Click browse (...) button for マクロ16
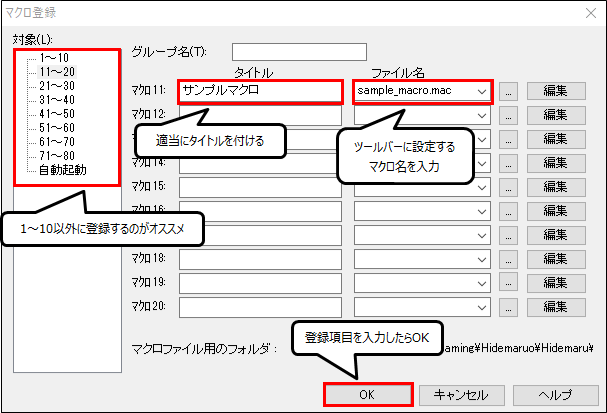The image size is (607, 413). click(x=508, y=211)
